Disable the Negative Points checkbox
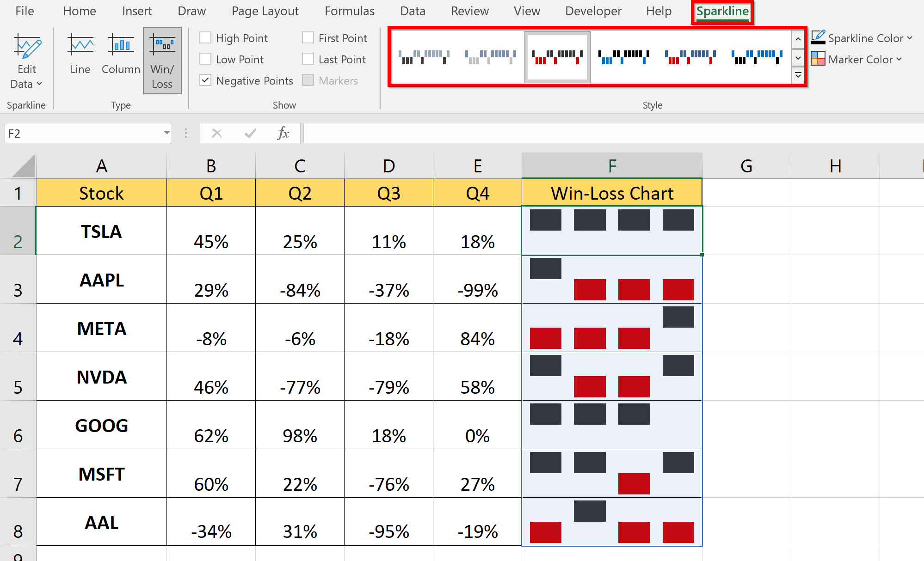 (x=205, y=80)
